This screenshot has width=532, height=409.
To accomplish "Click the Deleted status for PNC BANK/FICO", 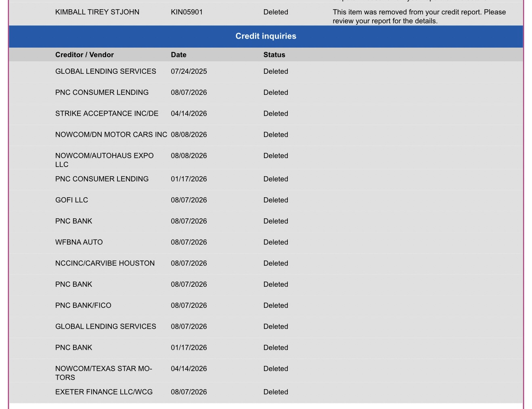I will click(276, 305).
